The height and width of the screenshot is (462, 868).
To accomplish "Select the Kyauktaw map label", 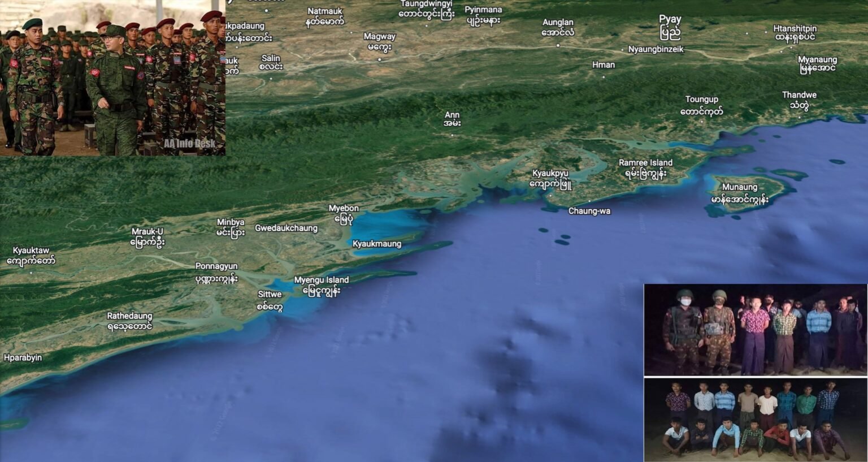I will click(31, 256).
